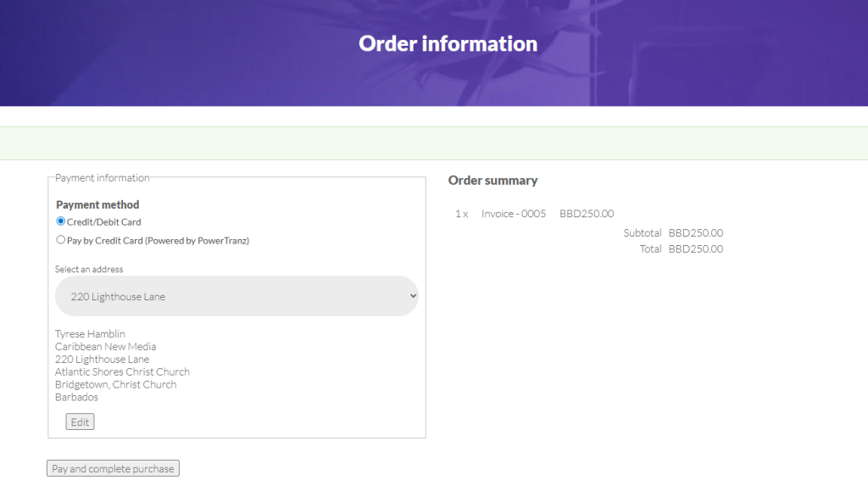Click the Order information page heading
868x497 pixels.
point(448,44)
